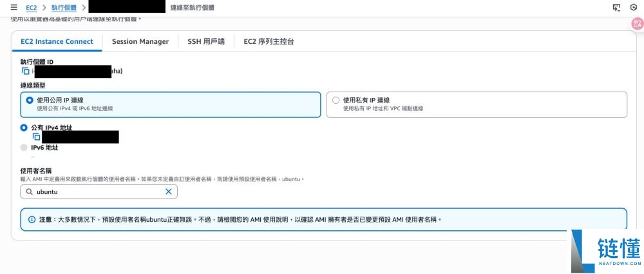Click the 使用者名稱 label
Image resolution: width=644 pixels, height=274 pixels.
tap(35, 170)
